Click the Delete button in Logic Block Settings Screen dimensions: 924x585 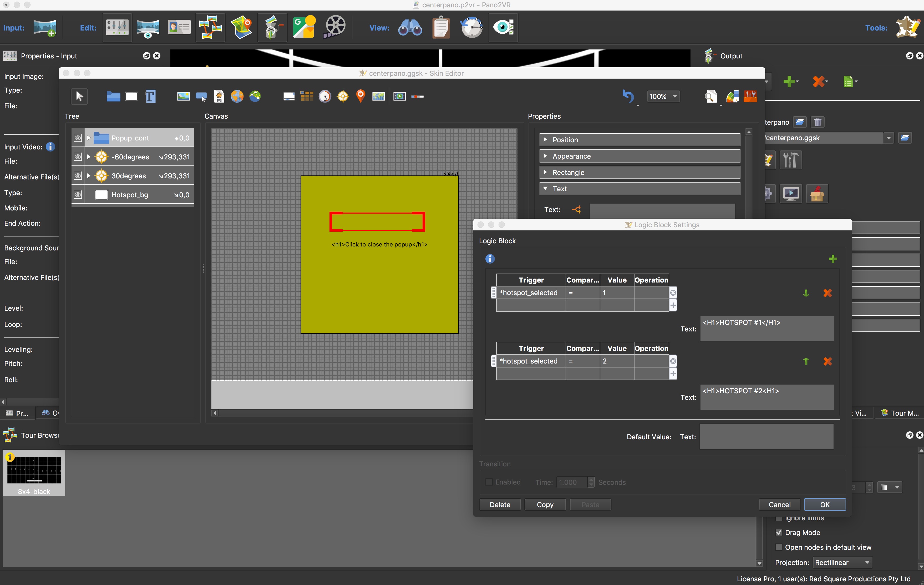[x=500, y=505]
